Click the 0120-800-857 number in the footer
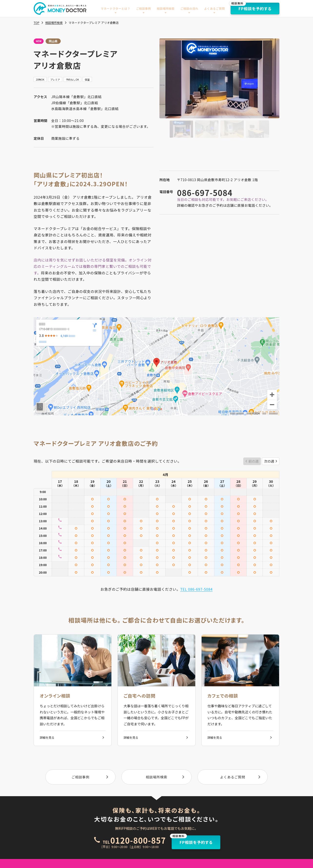 [138, 840]
